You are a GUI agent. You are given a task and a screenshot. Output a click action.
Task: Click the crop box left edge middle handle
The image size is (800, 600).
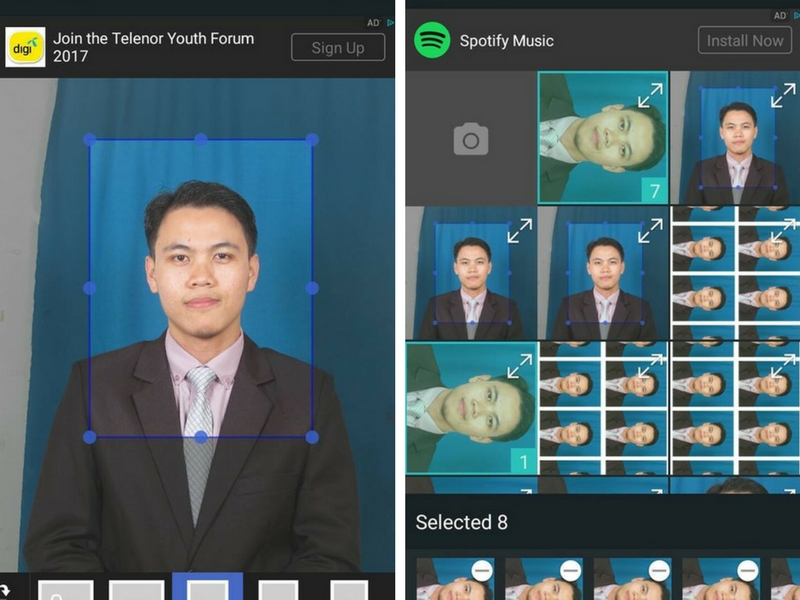89,288
